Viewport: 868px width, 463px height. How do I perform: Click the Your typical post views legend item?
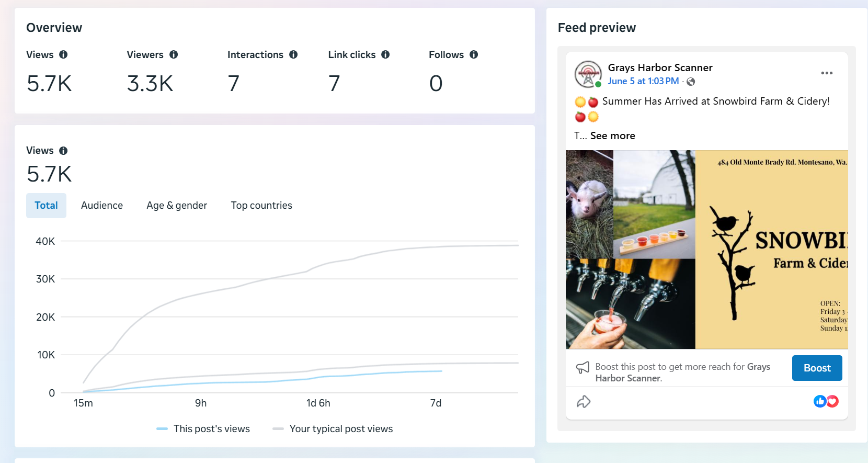click(x=333, y=429)
